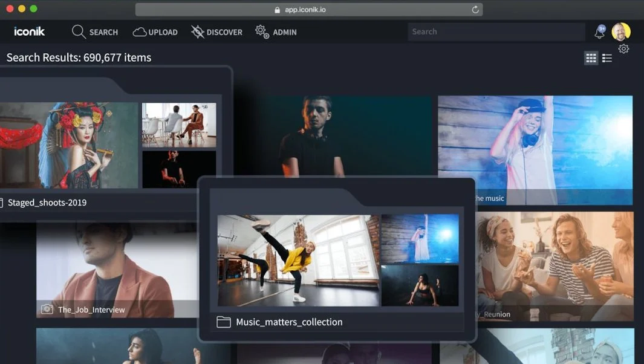Select the kicking dancer thumbnail
This screenshot has height=364, width=644.
coord(298,260)
